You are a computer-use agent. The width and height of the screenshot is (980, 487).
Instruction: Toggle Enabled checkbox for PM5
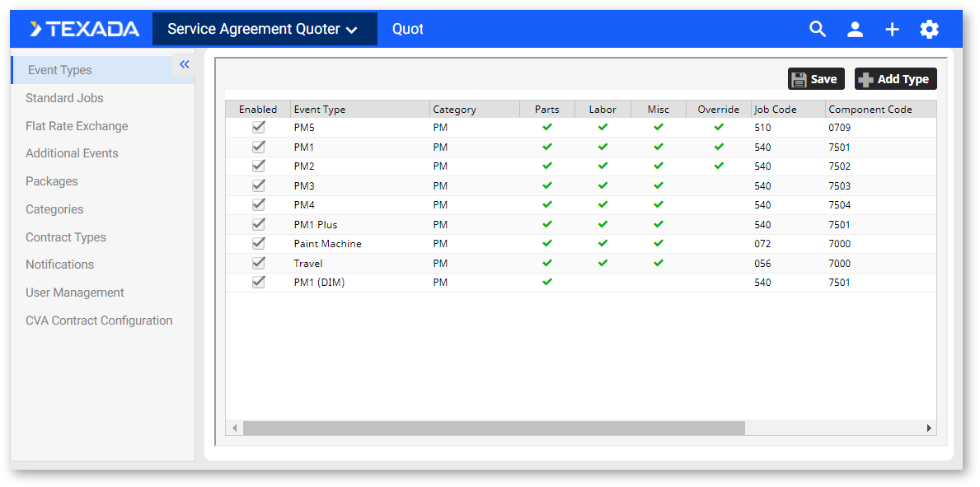[258, 127]
